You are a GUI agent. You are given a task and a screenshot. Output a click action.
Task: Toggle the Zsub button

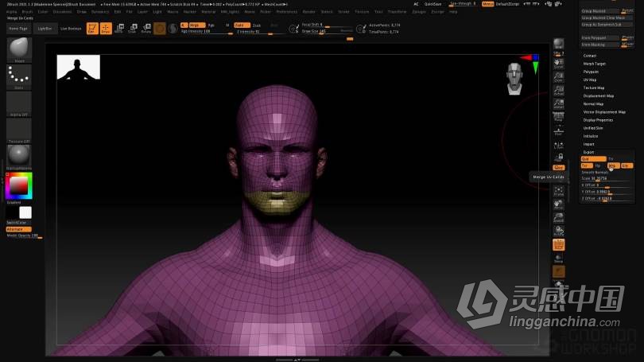pos(257,25)
